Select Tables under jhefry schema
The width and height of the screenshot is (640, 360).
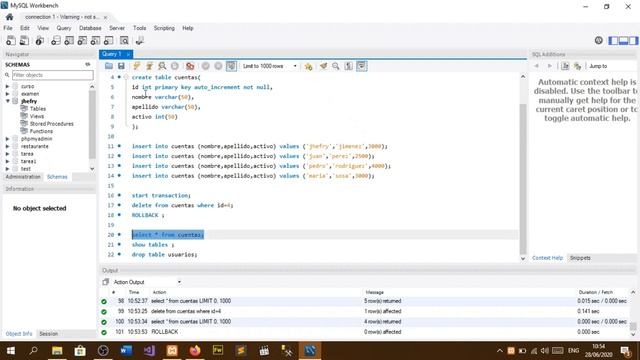click(x=38, y=109)
